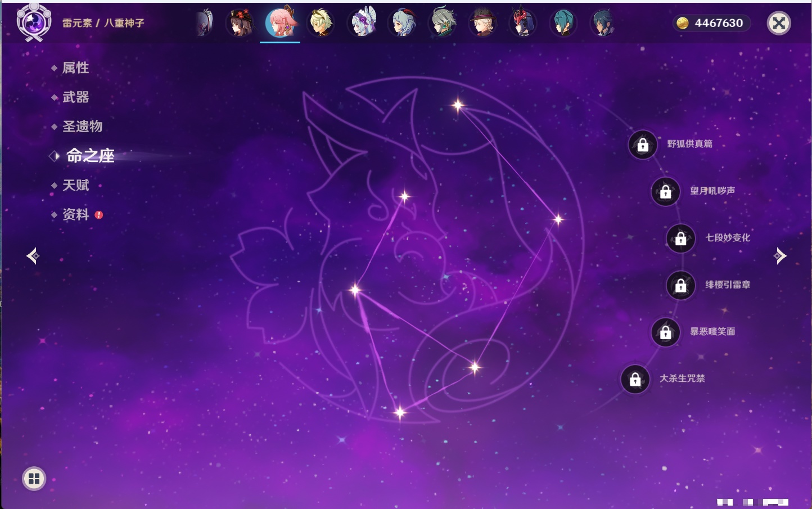Select the 绯樱引雷章 constellation label

click(728, 285)
